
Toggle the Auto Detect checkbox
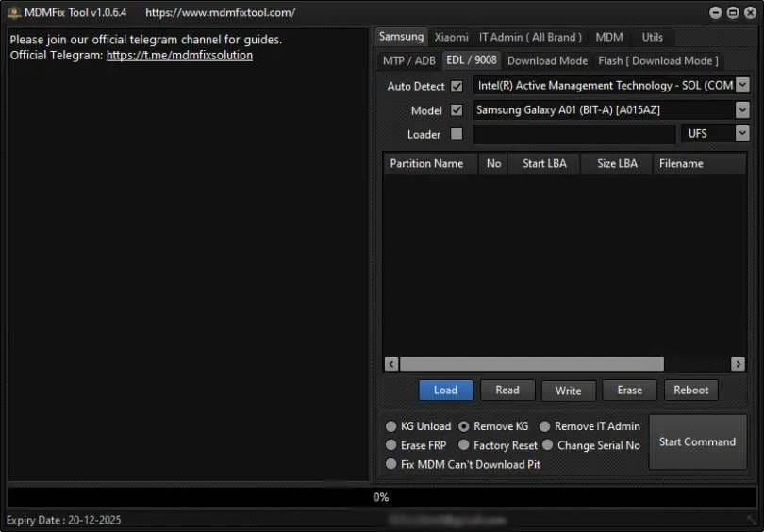457,86
